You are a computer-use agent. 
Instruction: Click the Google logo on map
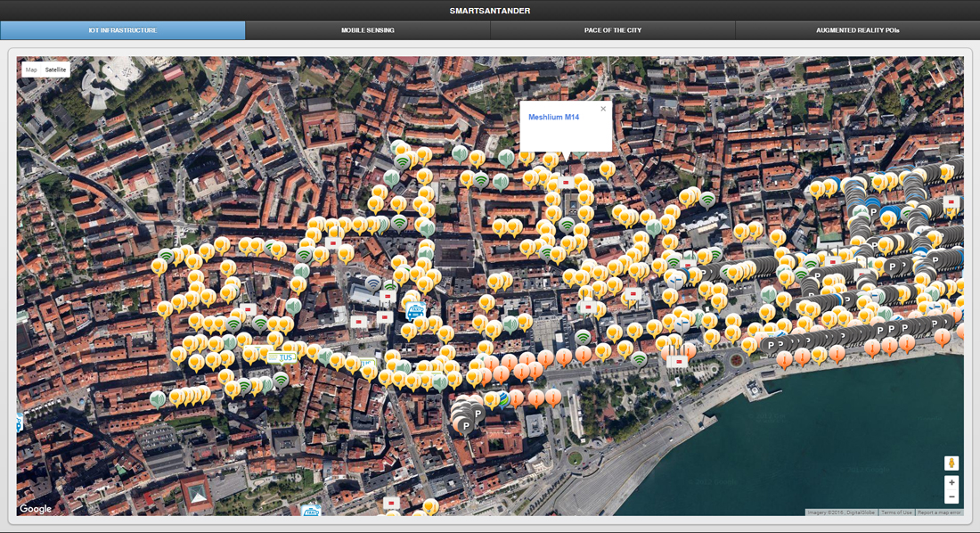click(36, 509)
